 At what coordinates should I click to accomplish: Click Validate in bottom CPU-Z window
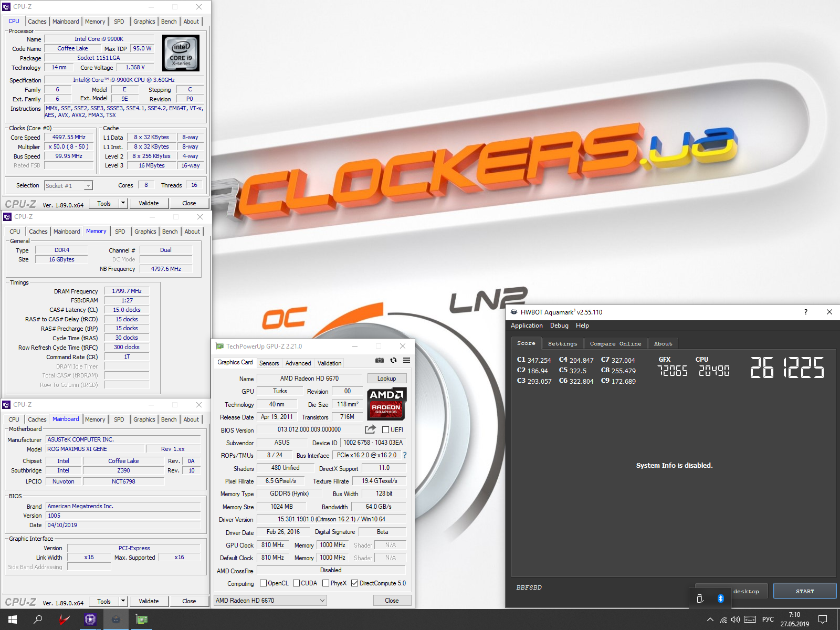149,601
